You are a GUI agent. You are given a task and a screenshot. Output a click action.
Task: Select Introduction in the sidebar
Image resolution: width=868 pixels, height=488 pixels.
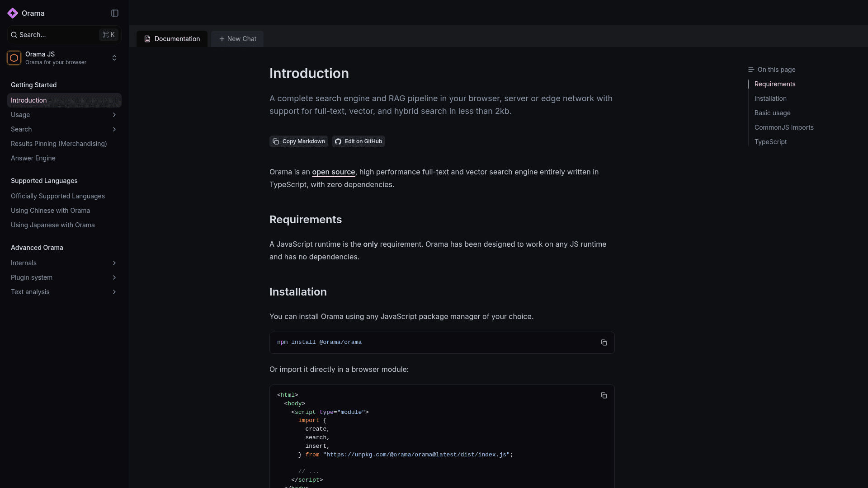tap(64, 100)
